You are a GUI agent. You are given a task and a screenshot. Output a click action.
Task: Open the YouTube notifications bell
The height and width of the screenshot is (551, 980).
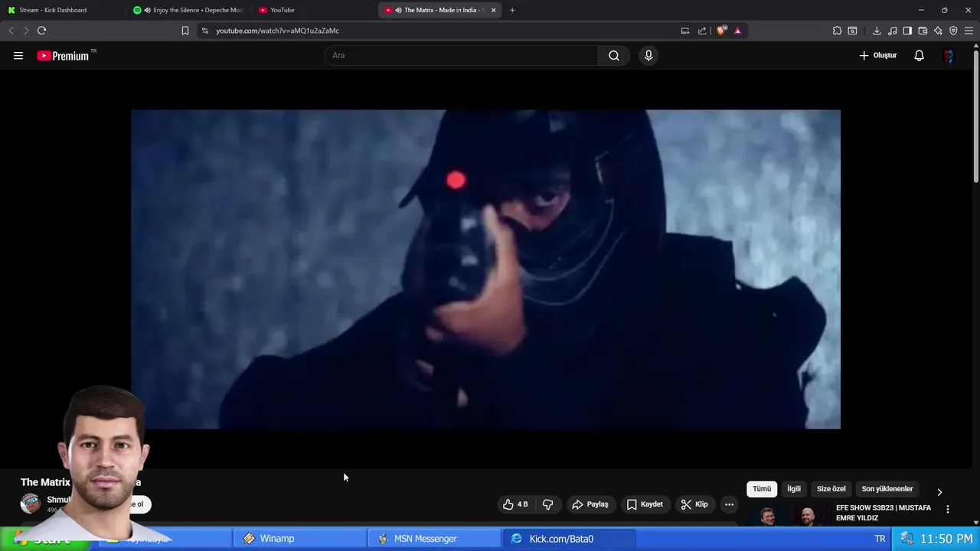coord(919,55)
